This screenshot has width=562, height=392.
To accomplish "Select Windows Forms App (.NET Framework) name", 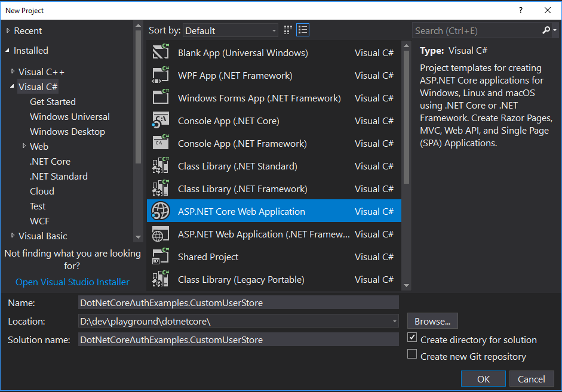I will (x=259, y=98).
